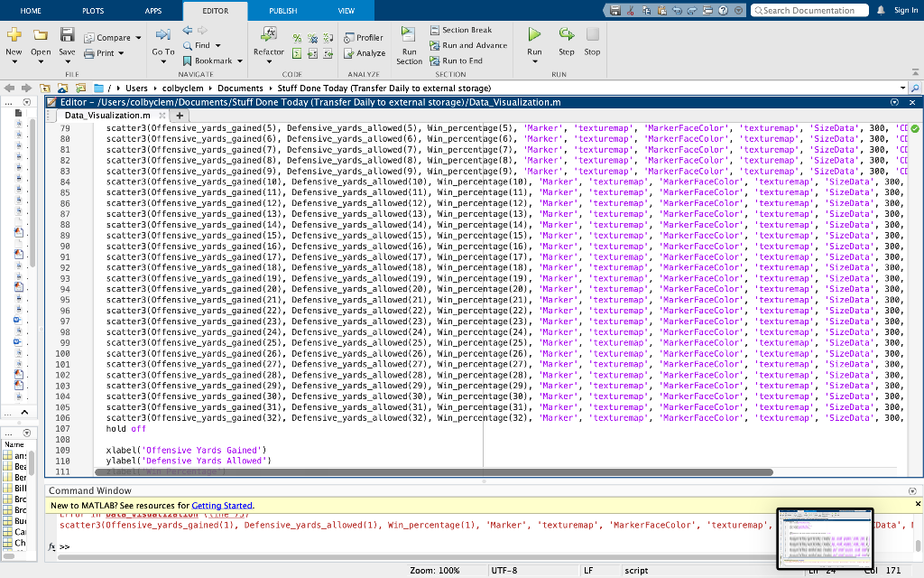Click the notification bell icon
Screen dimensions: 924x578
click(881, 10)
